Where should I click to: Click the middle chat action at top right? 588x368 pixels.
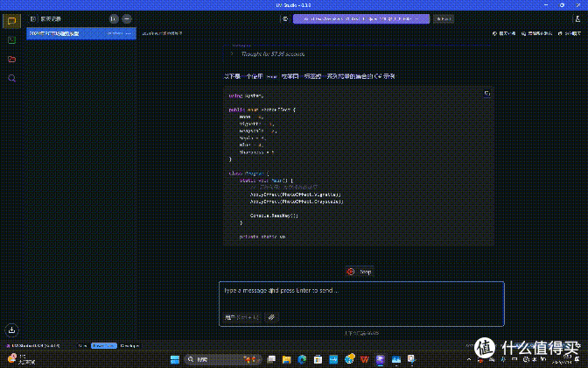point(536,33)
